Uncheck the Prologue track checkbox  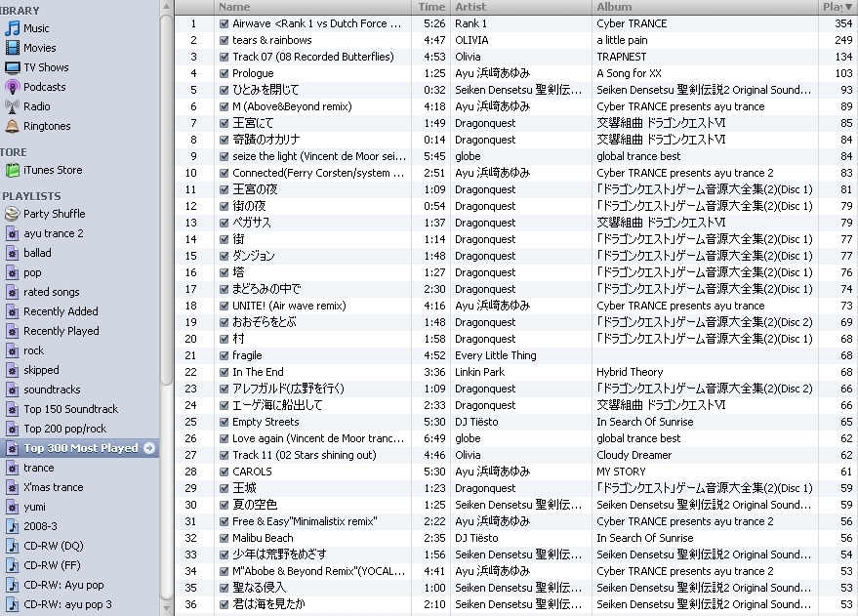coord(224,73)
